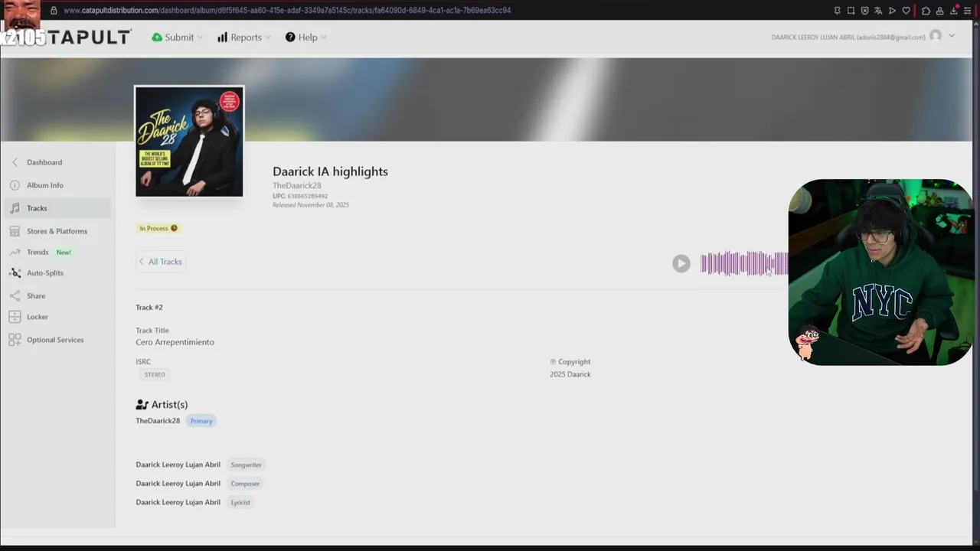
Task: Click the Reports bar chart icon
Action: click(222, 37)
